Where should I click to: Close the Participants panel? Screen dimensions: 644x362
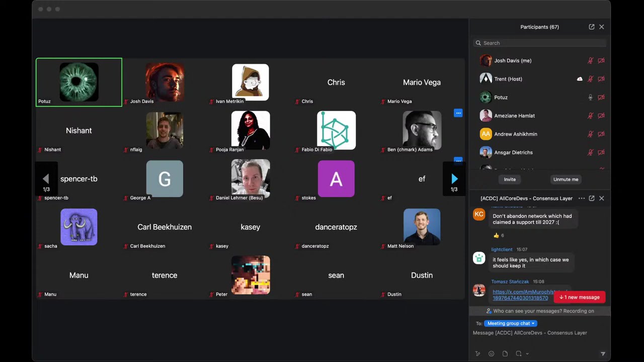pyautogui.click(x=602, y=27)
